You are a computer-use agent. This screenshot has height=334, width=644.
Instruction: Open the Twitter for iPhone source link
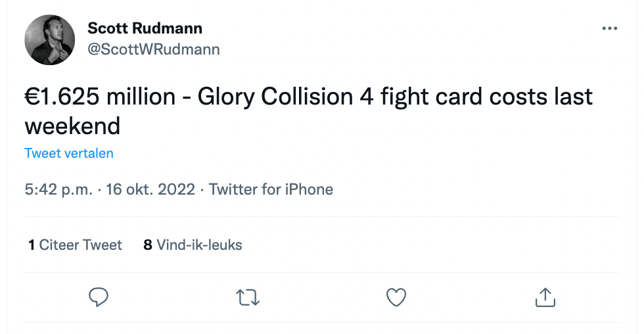pos(271,190)
